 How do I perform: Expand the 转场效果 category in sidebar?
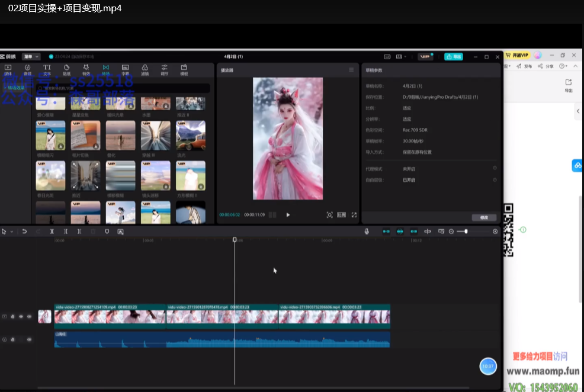click(15, 88)
